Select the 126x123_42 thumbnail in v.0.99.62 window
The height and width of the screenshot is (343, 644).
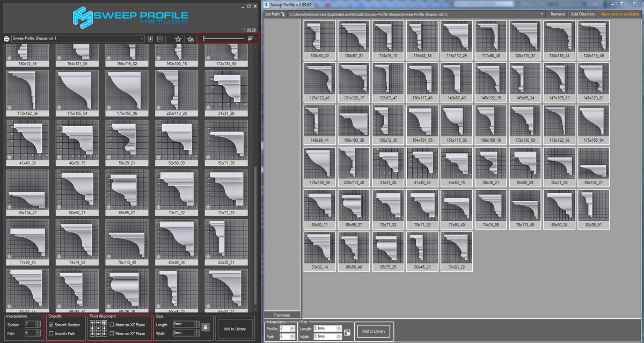point(320,82)
